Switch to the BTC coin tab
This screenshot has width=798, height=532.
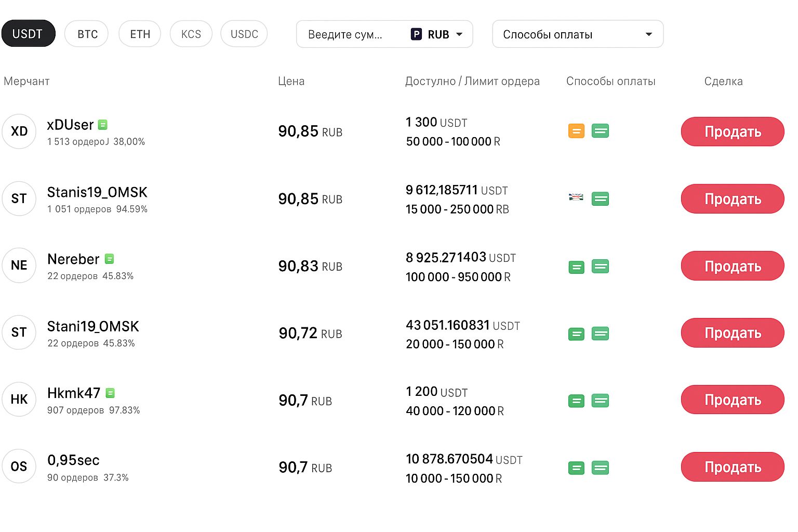[87, 34]
